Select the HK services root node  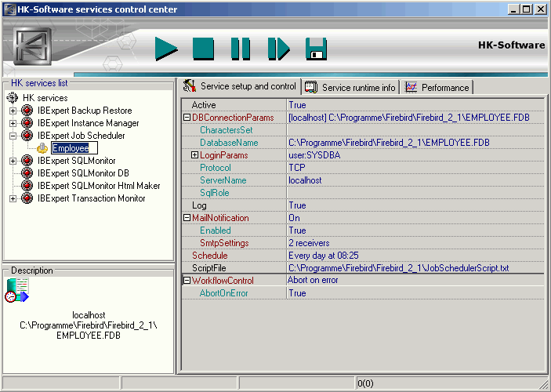pos(45,98)
